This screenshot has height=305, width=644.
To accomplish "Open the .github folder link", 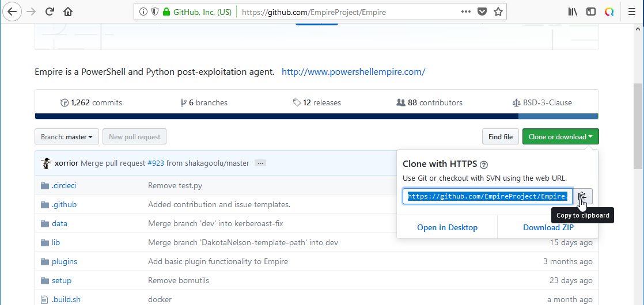I will tap(64, 204).
